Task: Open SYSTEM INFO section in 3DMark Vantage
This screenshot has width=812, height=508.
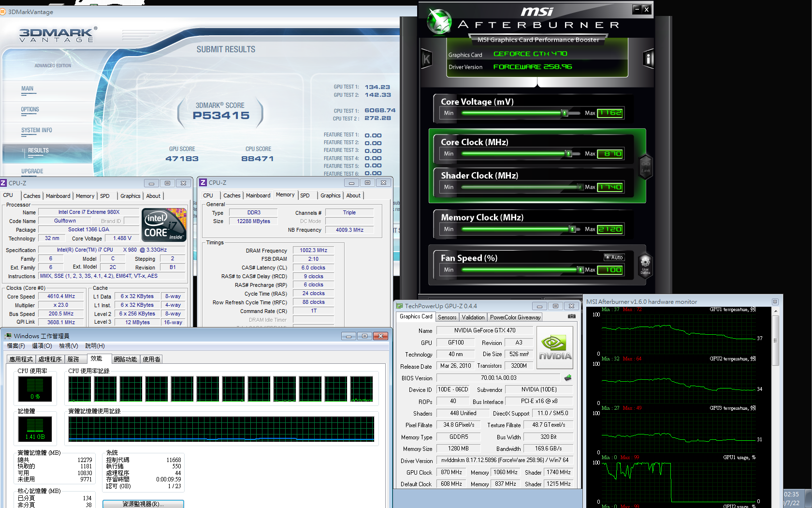Action: tap(37, 130)
